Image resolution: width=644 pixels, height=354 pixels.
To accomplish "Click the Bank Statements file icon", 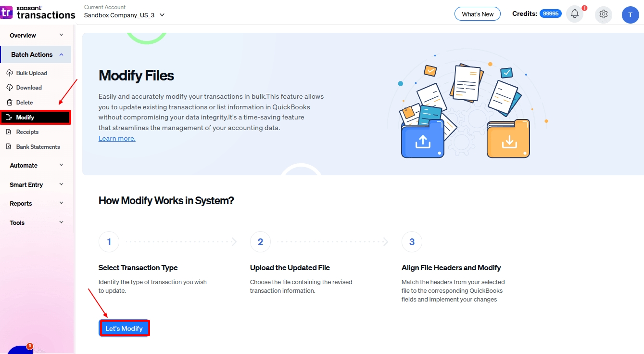I will coord(9,147).
